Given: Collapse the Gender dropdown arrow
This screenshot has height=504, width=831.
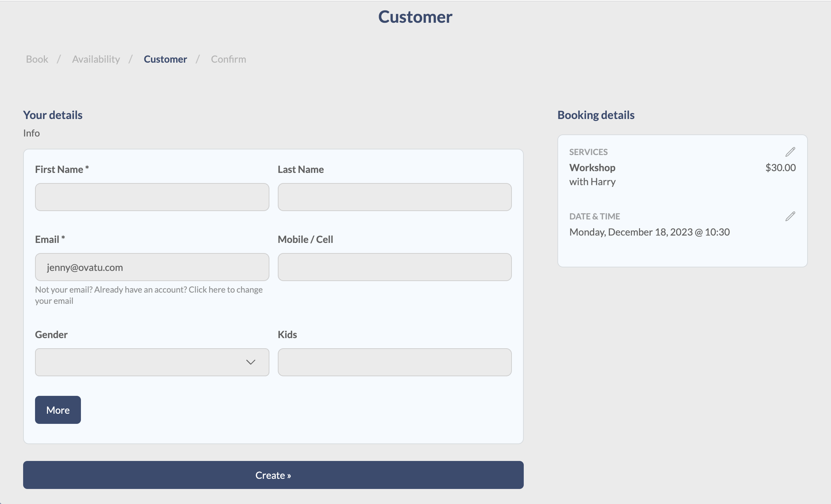Looking at the screenshot, I should (x=250, y=362).
